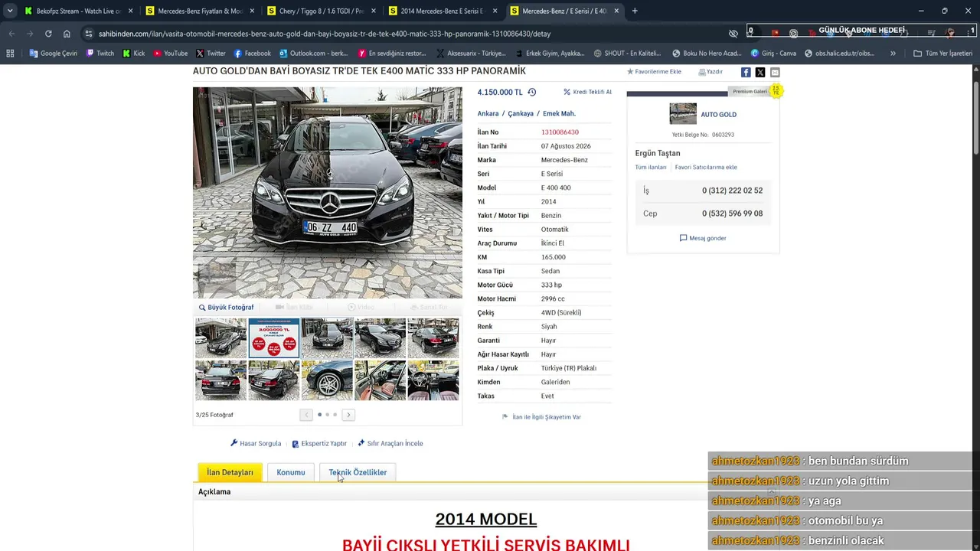Open the AUTO GOLD gallery name link

click(x=718, y=115)
